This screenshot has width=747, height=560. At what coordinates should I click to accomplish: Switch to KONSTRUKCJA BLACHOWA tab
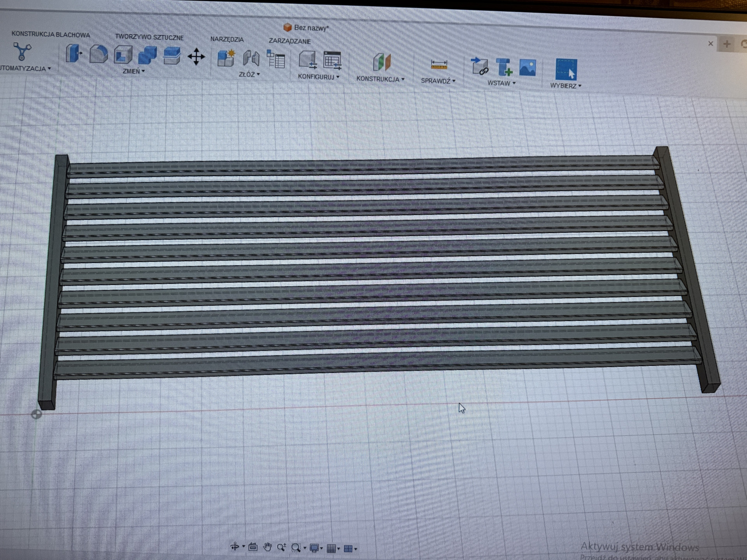(x=51, y=34)
